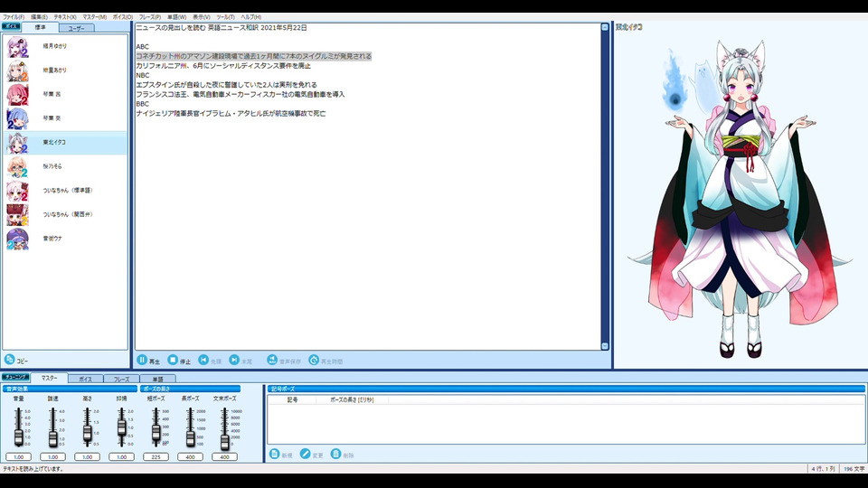This screenshot has width=868, height=488.
Task: Click the フランシスコ法王 headline line
Action: point(241,95)
